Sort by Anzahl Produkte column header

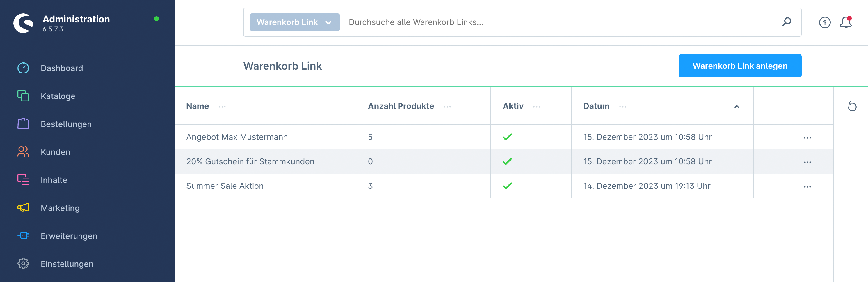tap(401, 106)
